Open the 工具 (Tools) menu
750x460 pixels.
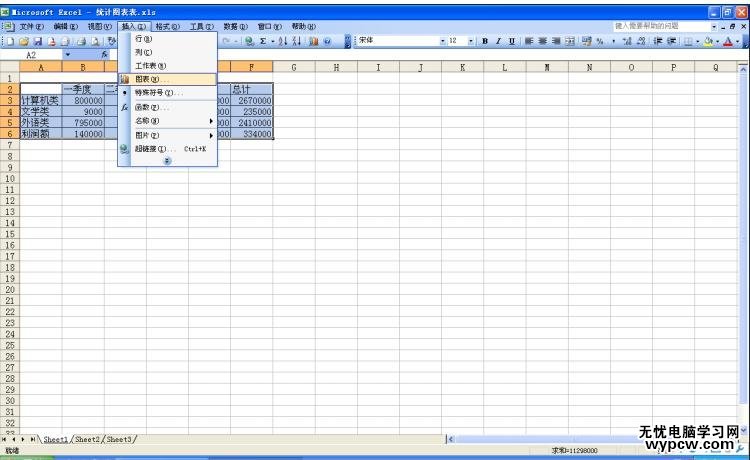201,26
